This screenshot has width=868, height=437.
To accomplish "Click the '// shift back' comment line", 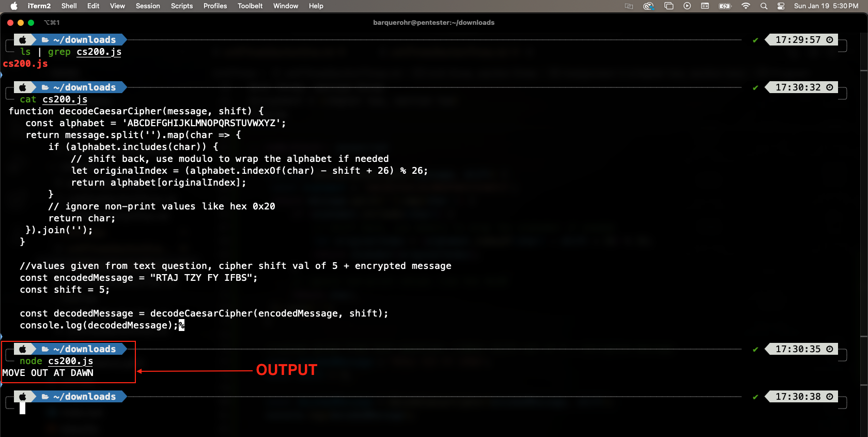I will 230,159.
